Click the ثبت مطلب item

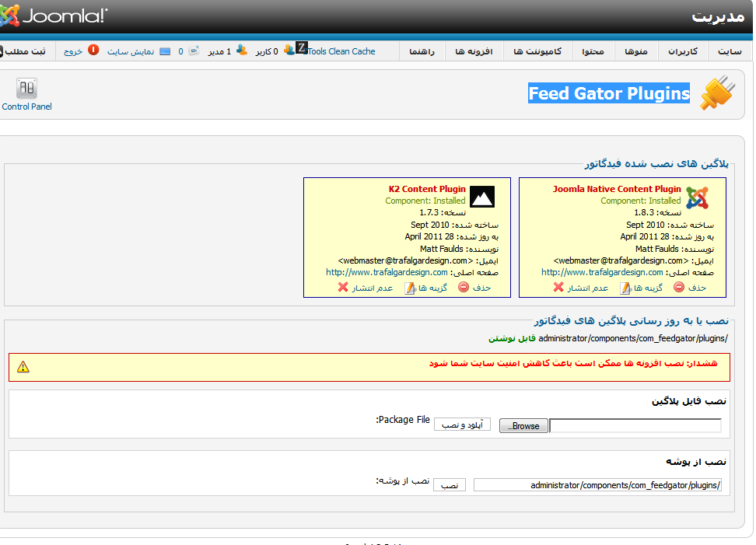[x=24, y=51]
